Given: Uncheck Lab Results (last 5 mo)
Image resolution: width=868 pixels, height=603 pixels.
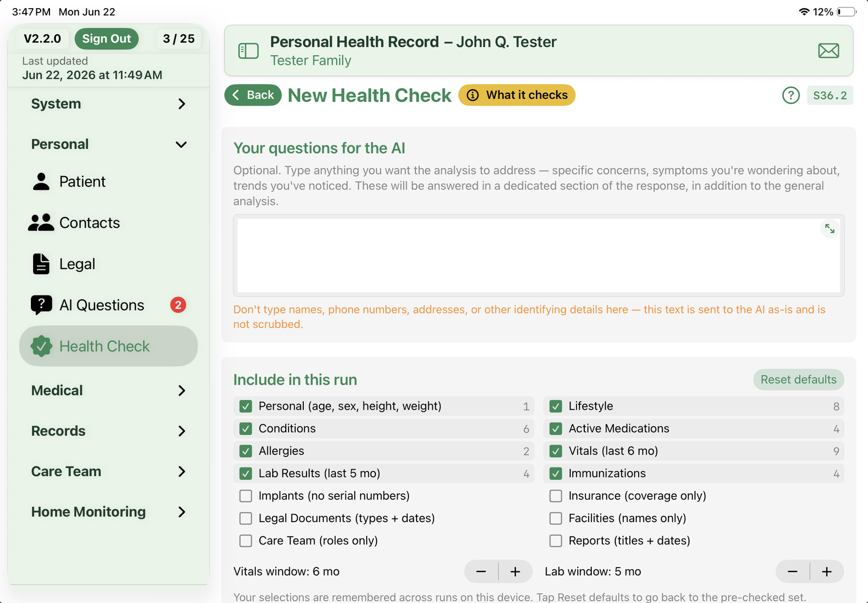Looking at the screenshot, I should (246, 473).
